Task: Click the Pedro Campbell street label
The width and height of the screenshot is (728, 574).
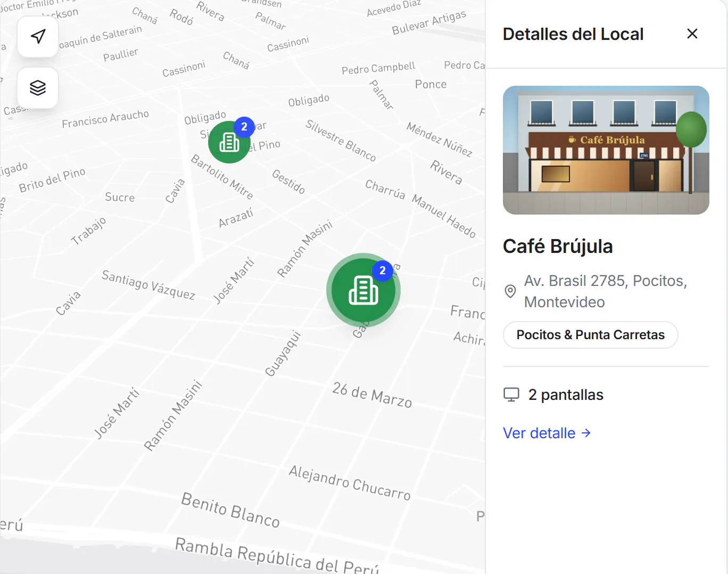Action: pyautogui.click(x=378, y=68)
